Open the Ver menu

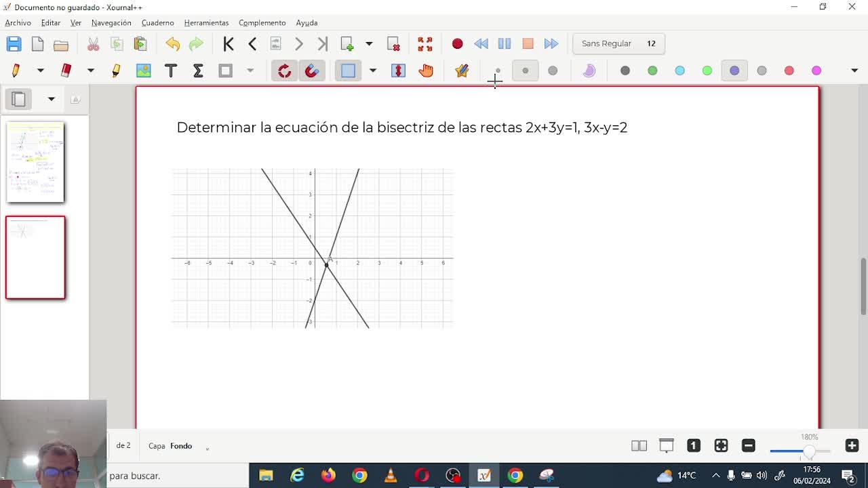pyautogui.click(x=76, y=23)
